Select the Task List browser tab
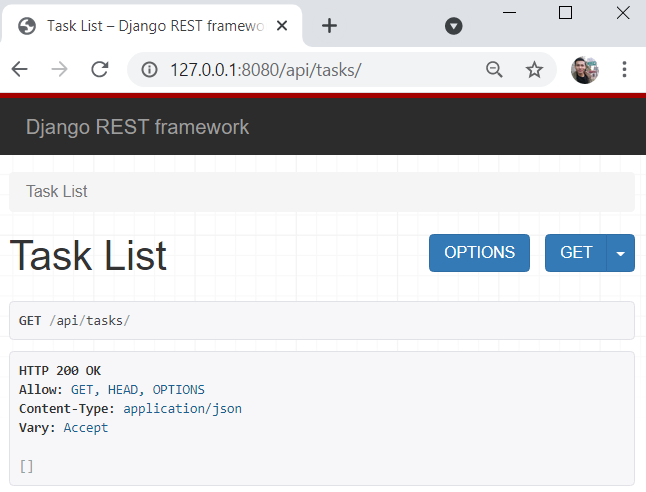 (152, 26)
